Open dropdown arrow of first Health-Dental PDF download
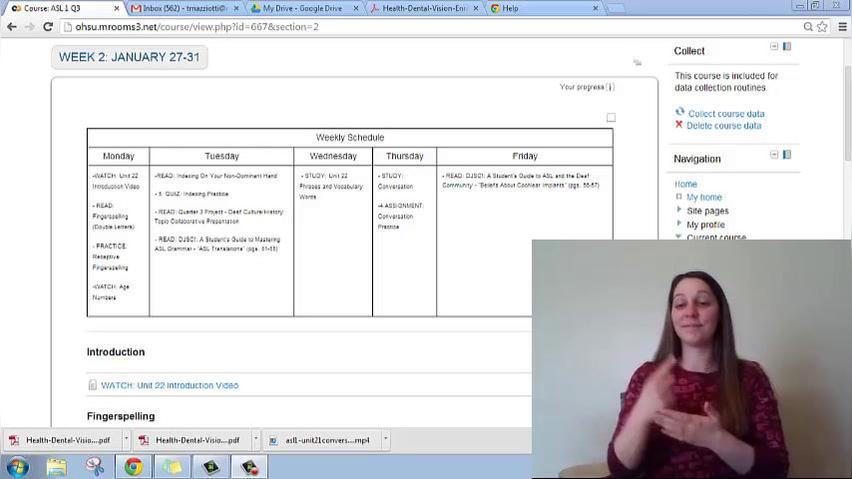The width and height of the screenshot is (852, 479). pos(126,438)
